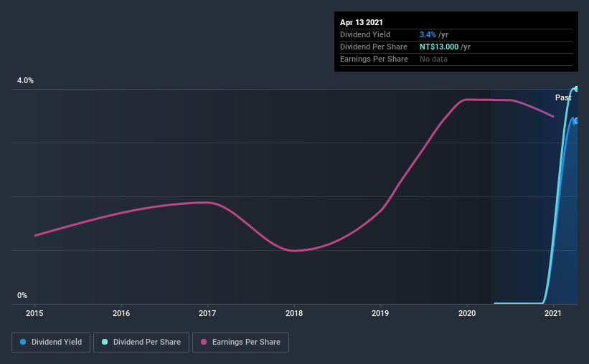Click the 2017 x-axis label
This screenshot has height=364, width=589.
(x=207, y=313)
